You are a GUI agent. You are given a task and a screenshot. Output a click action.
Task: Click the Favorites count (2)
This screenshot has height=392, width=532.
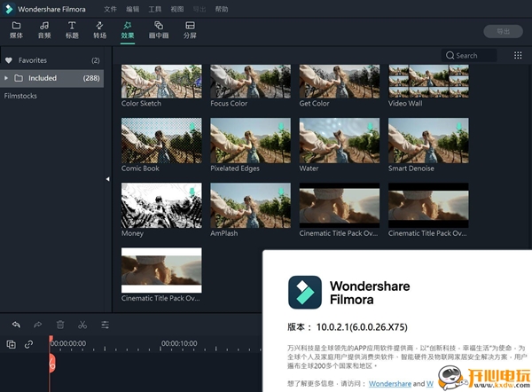click(x=96, y=60)
